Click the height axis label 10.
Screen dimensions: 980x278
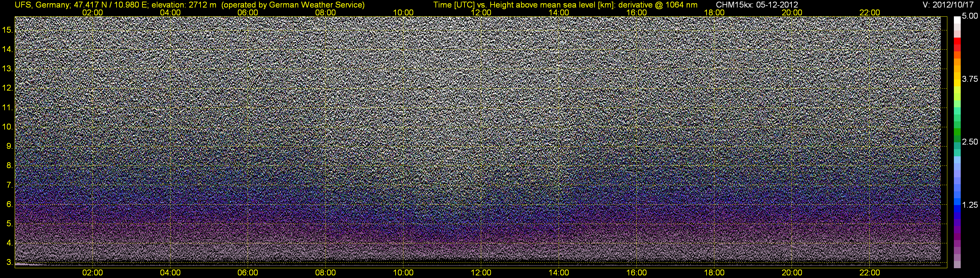[8, 127]
